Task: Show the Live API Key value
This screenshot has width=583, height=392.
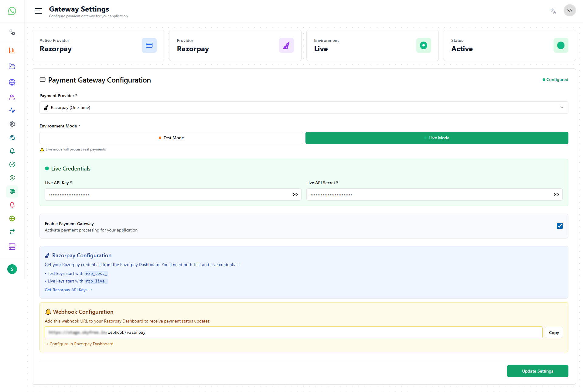Action: [295, 194]
